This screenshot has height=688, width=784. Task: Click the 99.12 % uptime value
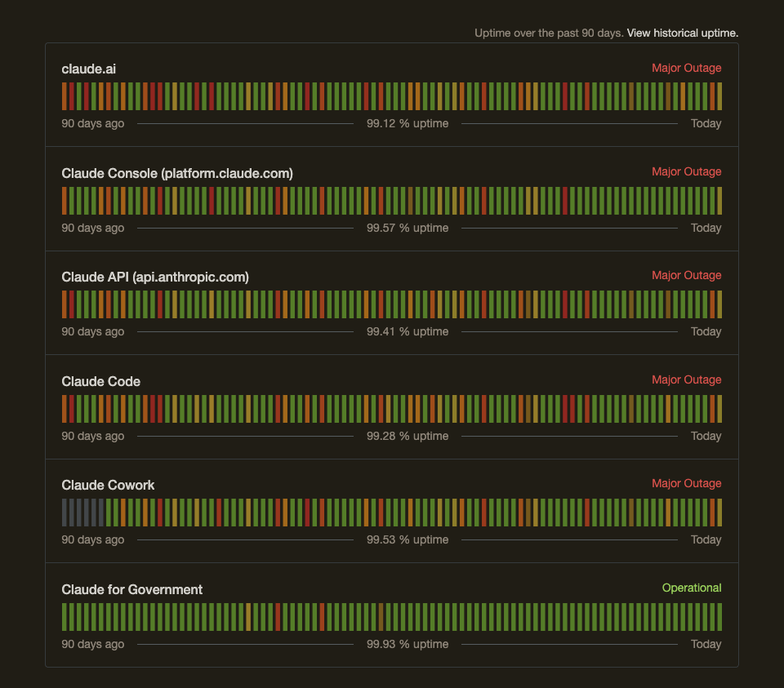(408, 123)
